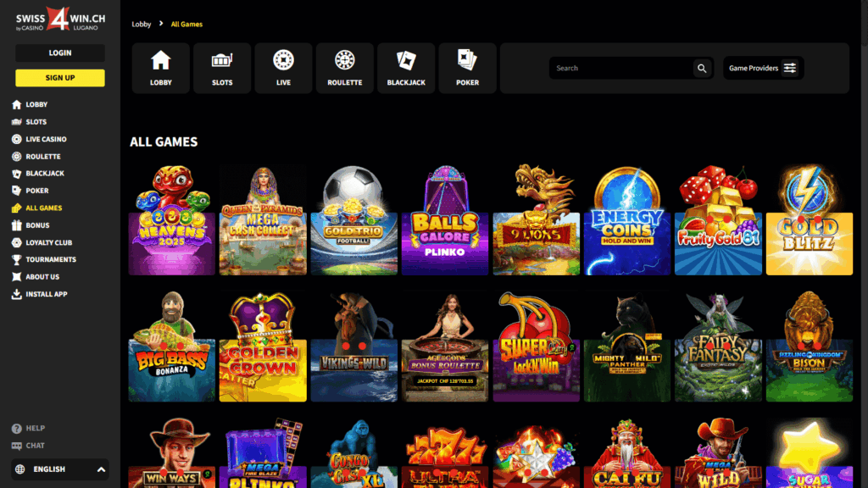This screenshot has height=488, width=868.
Task: Launch the Mega Wild cowboy game
Action: click(x=719, y=453)
